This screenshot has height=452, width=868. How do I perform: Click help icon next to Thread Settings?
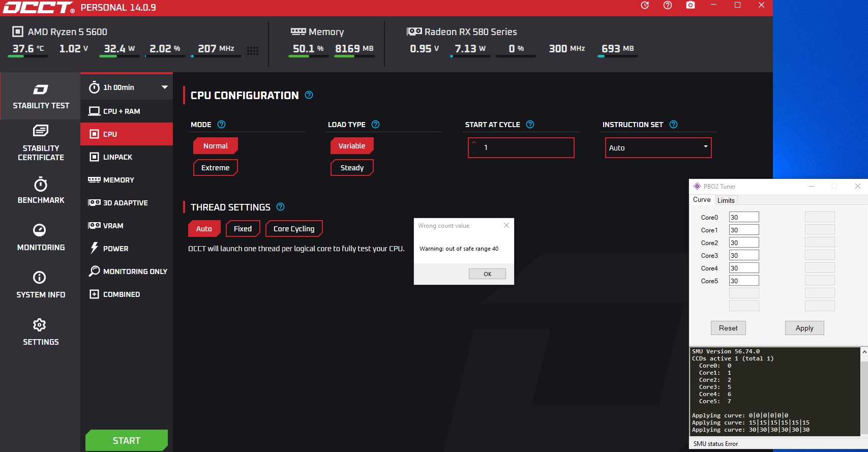pos(280,207)
